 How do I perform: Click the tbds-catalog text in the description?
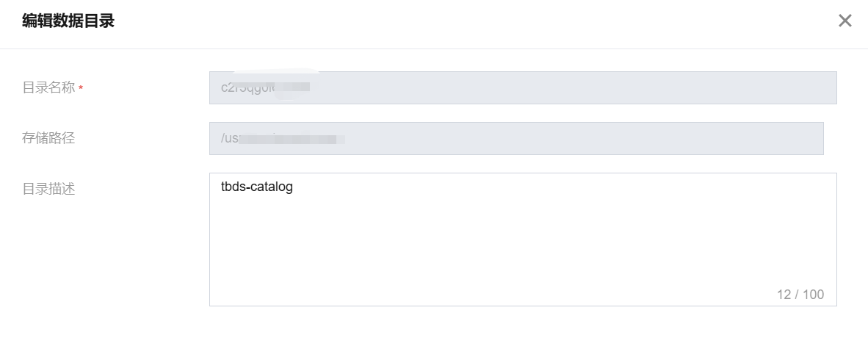[x=256, y=187]
